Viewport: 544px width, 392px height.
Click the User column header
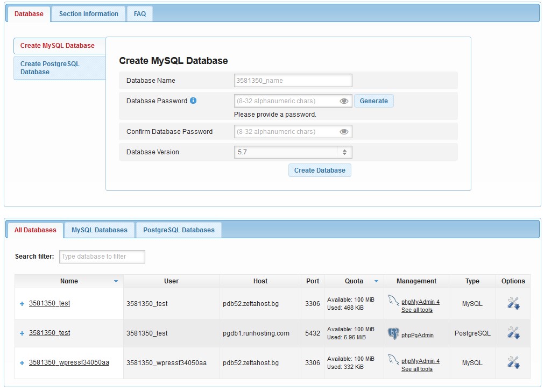click(x=172, y=281)
